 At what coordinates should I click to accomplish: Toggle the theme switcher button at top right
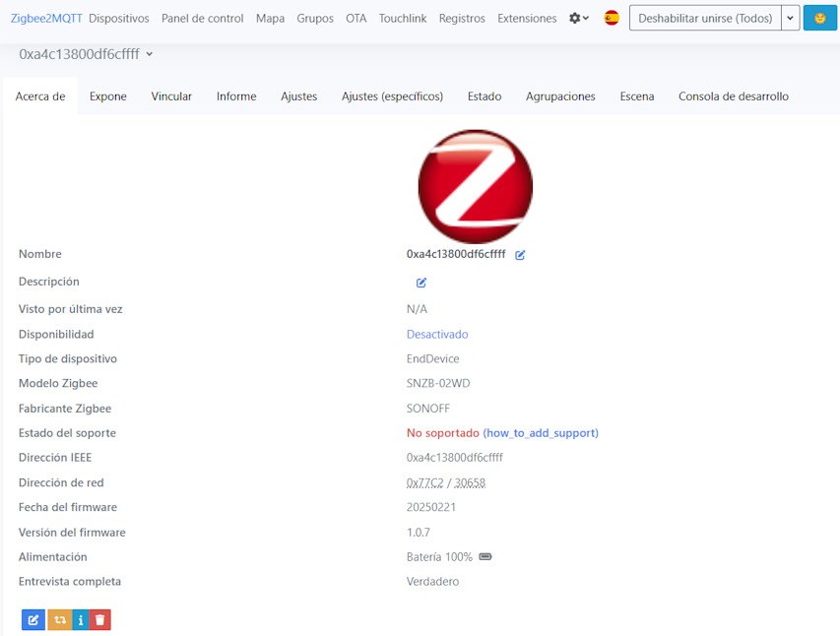pos(819,19)
